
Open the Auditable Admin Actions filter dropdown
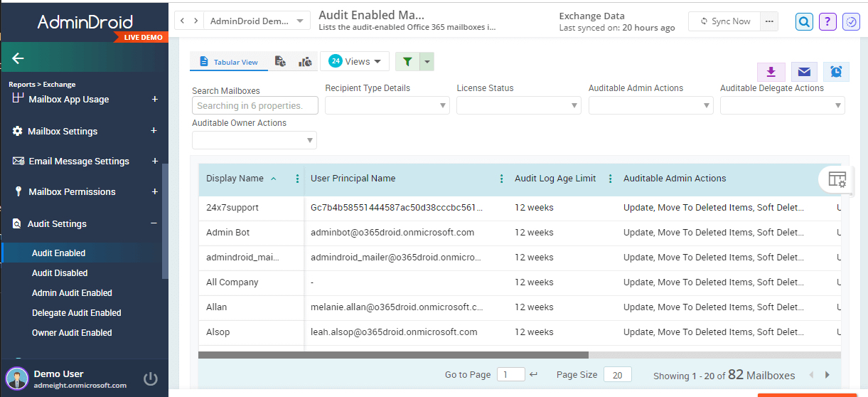650,105
